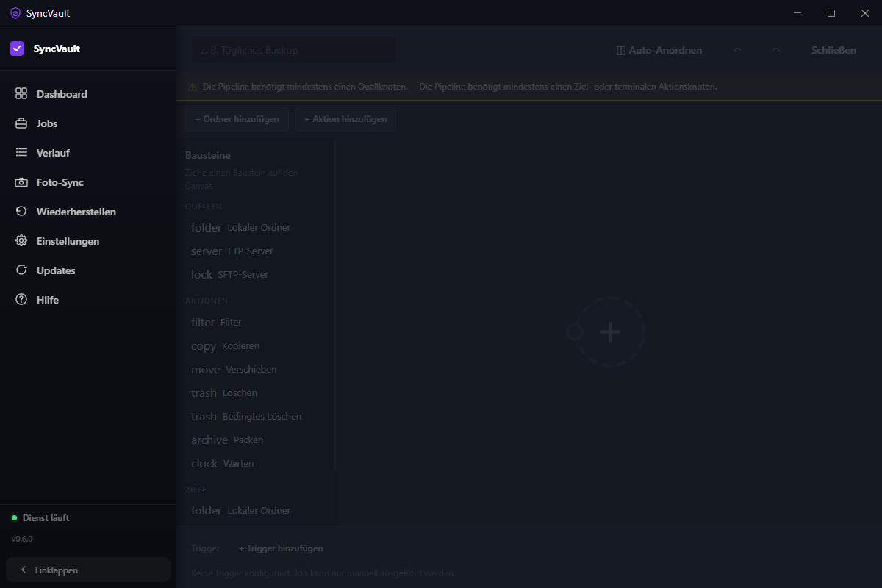Select Updates in the sidebar

88,270
